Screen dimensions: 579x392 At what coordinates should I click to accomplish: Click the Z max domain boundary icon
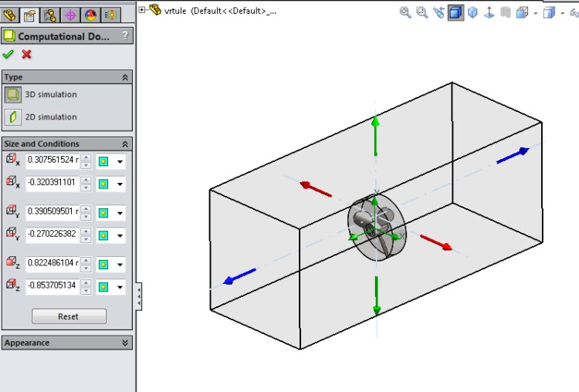pyautogui.click(x=12, y=262)
